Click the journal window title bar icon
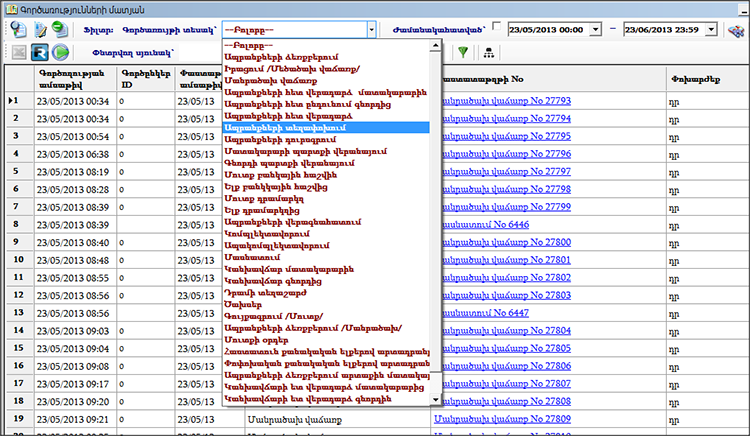750x436 pixels. 11,9
